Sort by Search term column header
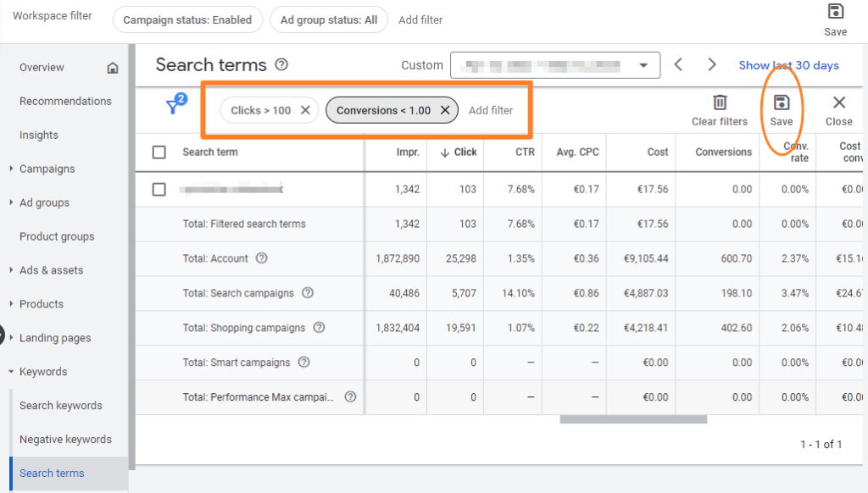 point(210,152)
